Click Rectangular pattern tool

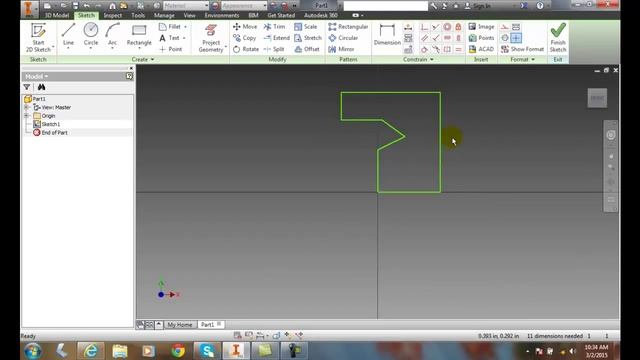click(x=348, y=27)
